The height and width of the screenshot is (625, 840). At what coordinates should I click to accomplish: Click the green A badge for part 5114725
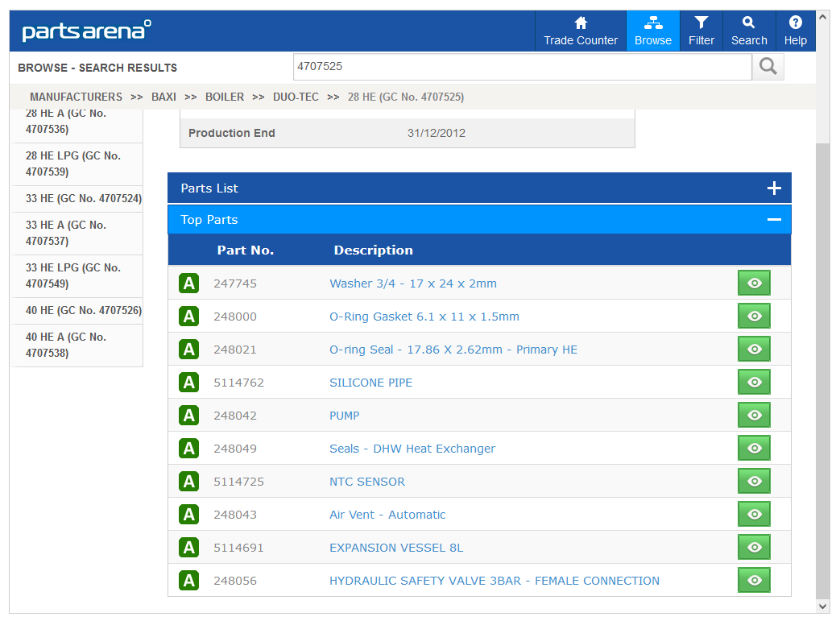tap(188, 481)
